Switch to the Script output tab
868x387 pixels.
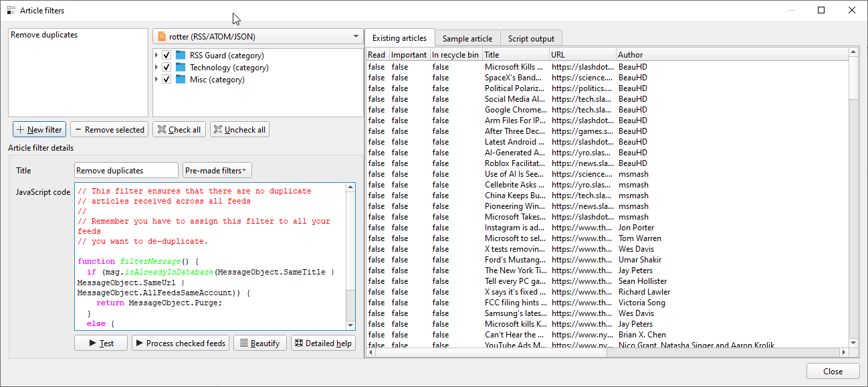coord(531,39)
